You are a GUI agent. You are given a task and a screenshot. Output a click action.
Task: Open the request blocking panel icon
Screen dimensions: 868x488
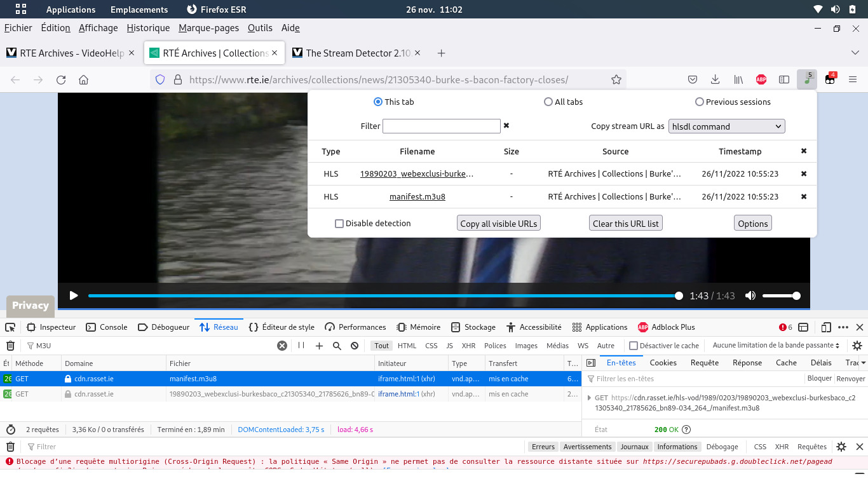pos(355,346)
